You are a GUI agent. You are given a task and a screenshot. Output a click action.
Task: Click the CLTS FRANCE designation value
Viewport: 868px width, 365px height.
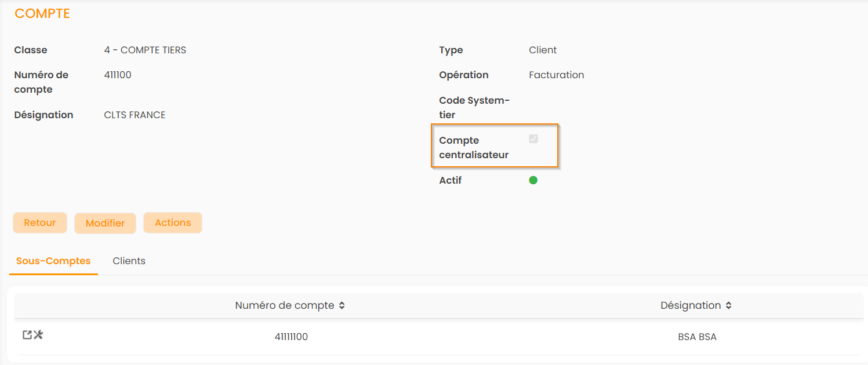(135, 115)
